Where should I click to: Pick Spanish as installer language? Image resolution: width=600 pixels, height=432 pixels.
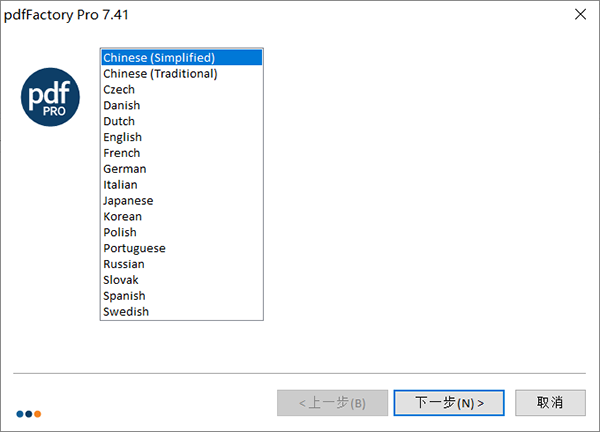(182, 296)
